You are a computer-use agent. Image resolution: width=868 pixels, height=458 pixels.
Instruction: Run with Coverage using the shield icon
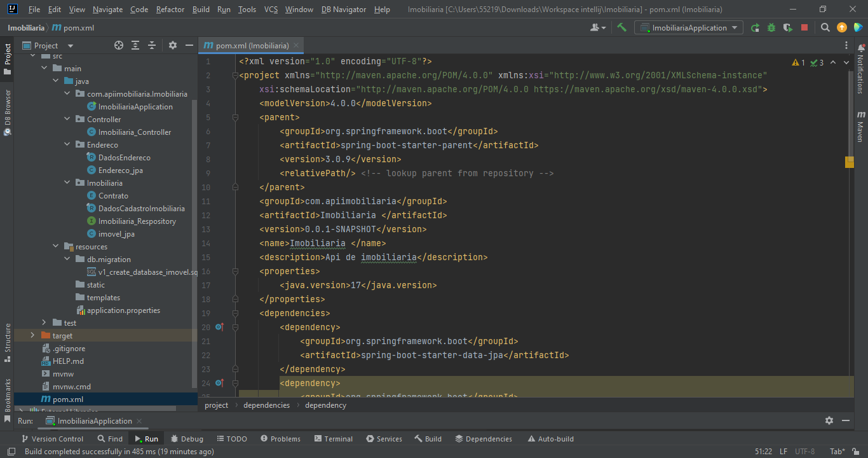tap(788, 27)
